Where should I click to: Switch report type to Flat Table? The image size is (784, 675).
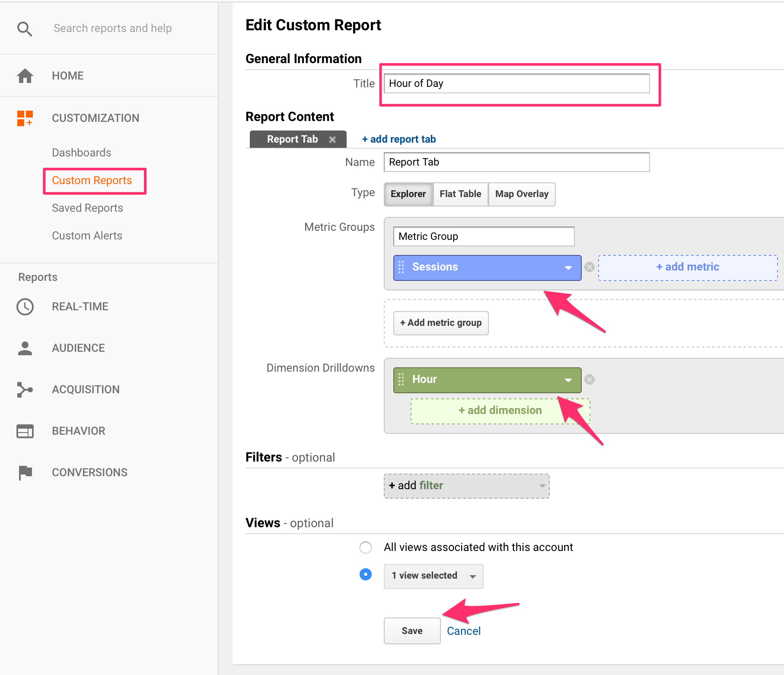pos(460,194)
